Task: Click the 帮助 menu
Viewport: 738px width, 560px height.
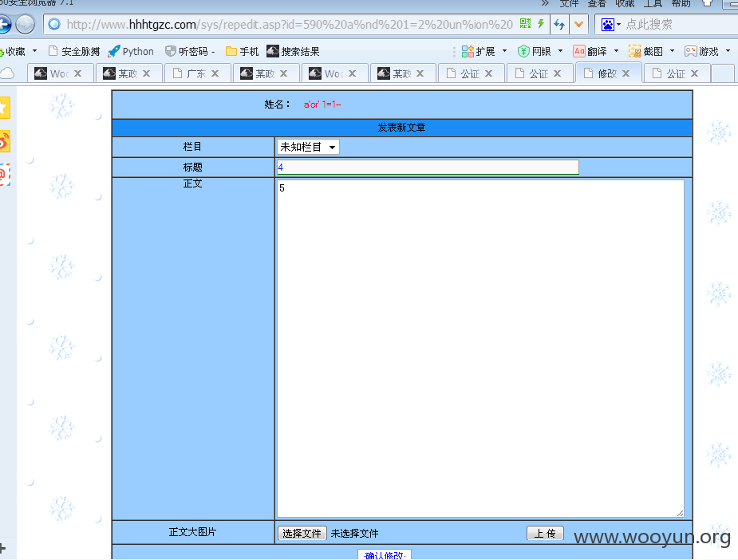Action: point(681,3)
